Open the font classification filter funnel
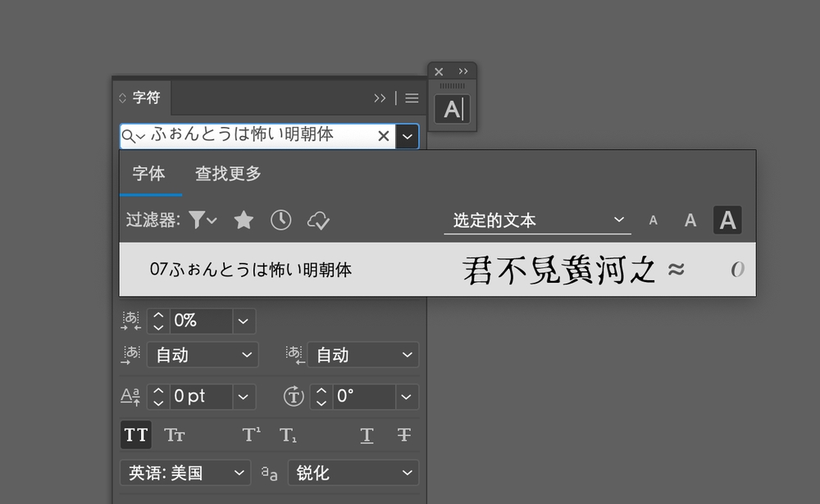Screen dimensions: 820x504 click(x=203, y=220)
